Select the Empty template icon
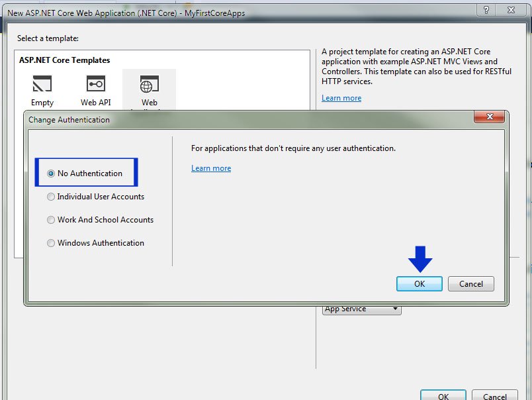 42,83
